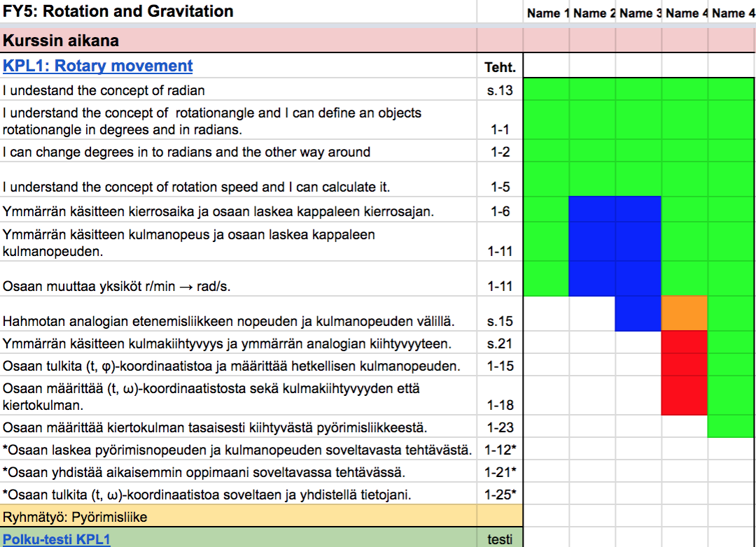Viewport: 756px width, 547px height.
Task: Click the 'Osaan määrittää (t, ω)-koordinaatistosta' row text
Action: (x=211, y=397)
